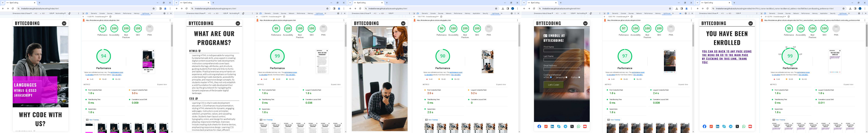
Task: Switch to the Network tab in the index.html DevTools
Action: point(118,14)
